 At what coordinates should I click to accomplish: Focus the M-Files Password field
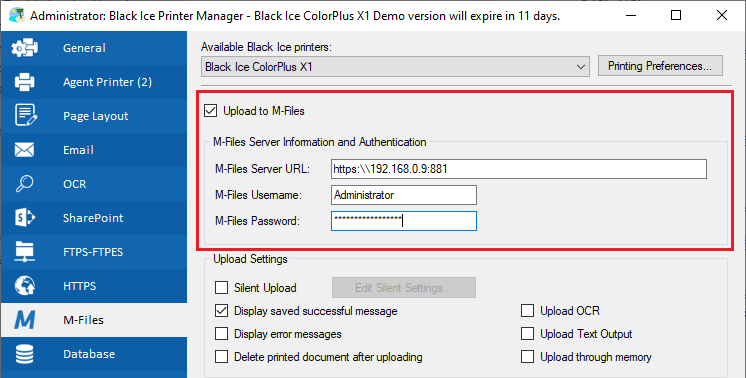(x=403, y=221)
